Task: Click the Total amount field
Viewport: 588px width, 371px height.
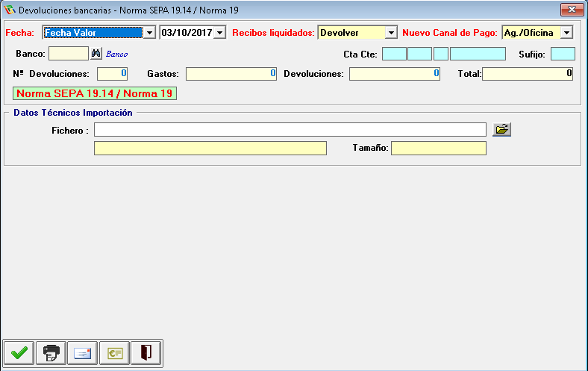Action: (x=528, y=73)
